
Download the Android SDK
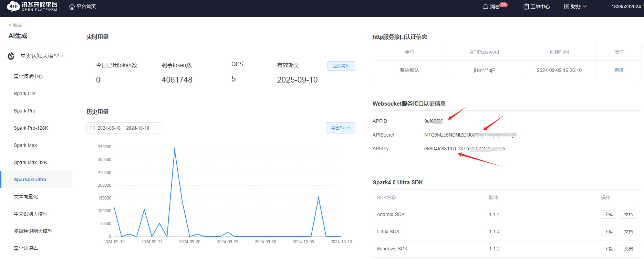609,214
